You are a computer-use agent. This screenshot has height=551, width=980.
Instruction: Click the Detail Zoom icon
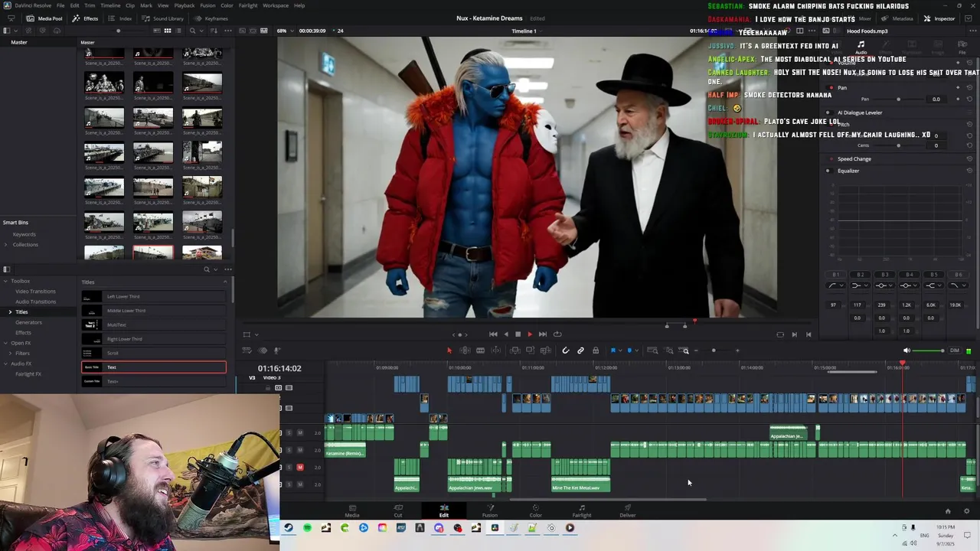click(669, 350)
